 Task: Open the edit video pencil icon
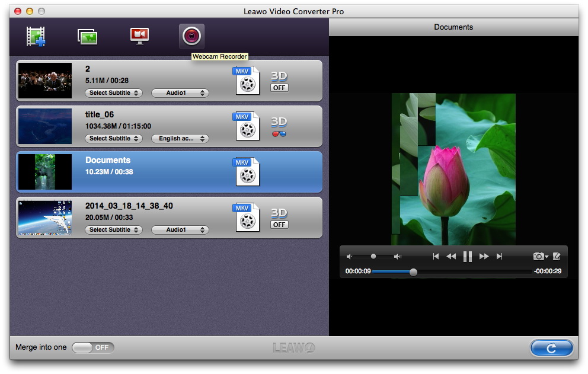(x=557, y=257)
